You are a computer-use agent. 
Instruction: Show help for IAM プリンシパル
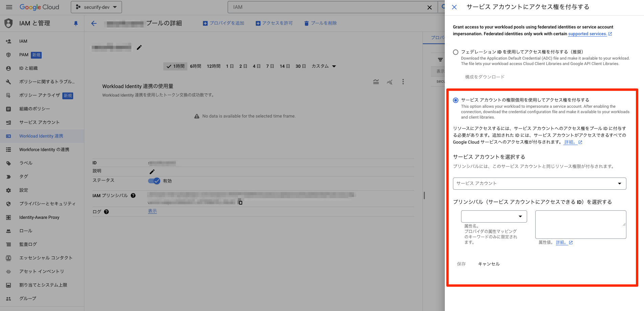point(133,195)
